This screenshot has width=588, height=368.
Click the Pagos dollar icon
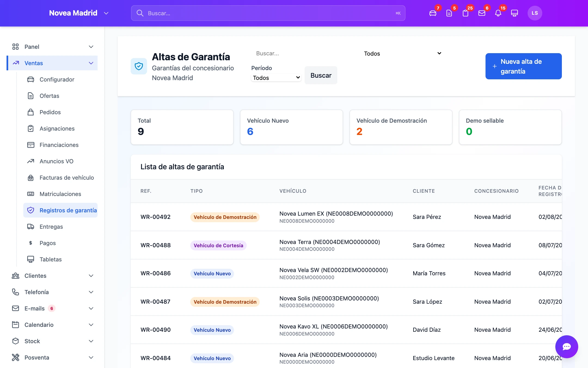[x=30, y=243]
